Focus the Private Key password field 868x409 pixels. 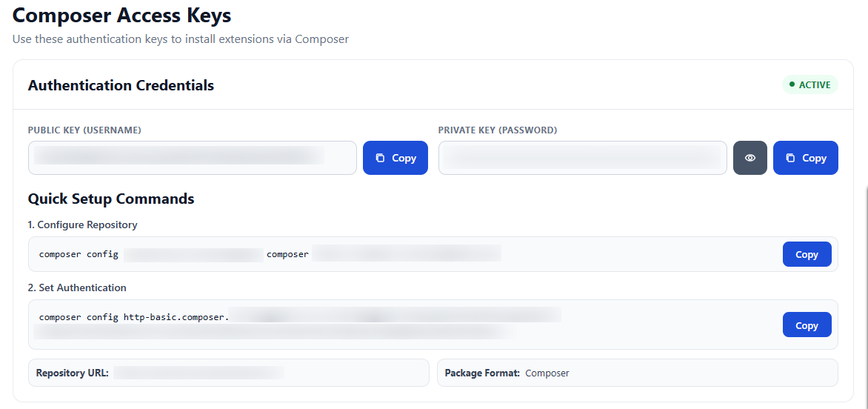point(582,158)
